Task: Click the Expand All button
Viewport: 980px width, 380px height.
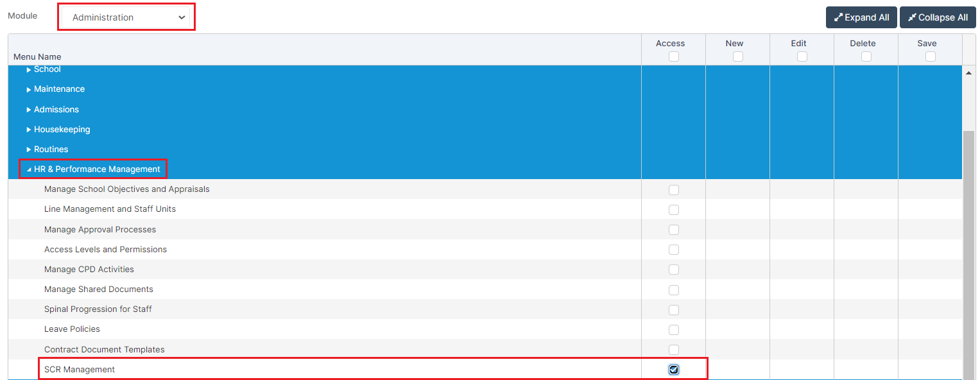Action: 861,17
